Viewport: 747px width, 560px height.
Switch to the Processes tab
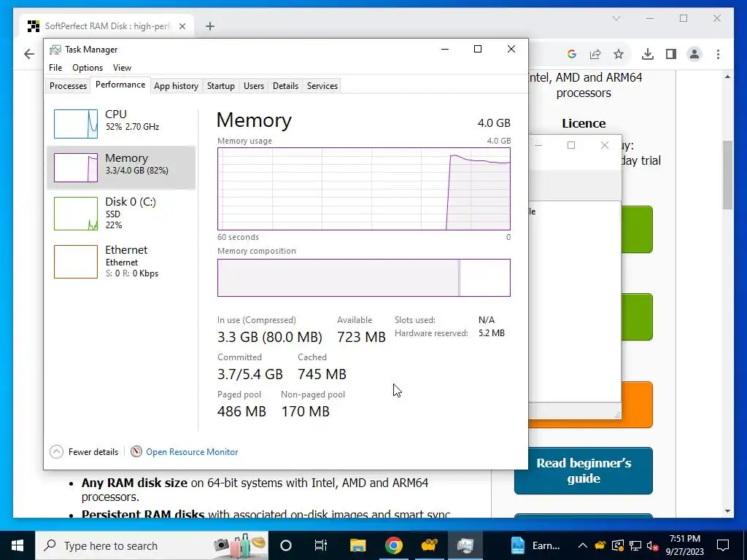coord(68,86)
